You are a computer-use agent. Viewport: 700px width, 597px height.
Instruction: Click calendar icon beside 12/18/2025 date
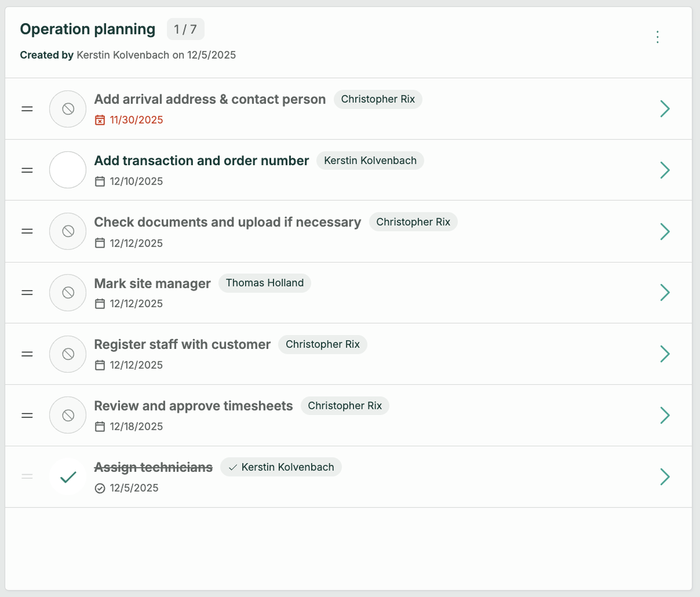[x=100, y=427]
